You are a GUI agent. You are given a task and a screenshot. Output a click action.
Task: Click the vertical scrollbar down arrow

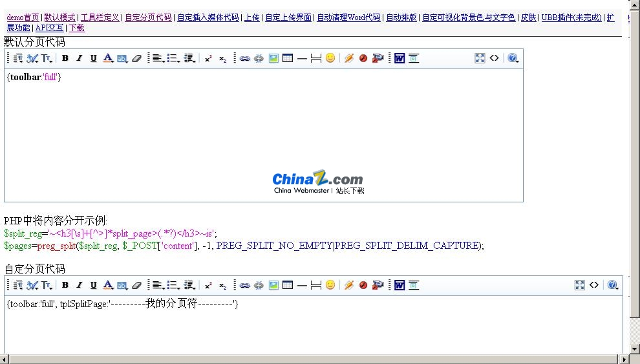(x=635, y=349)
